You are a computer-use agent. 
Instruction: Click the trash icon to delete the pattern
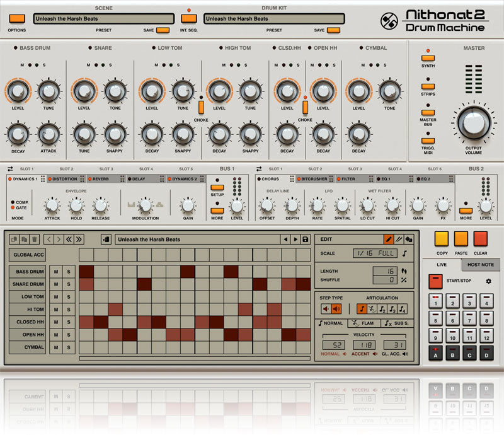pyautogui.click(x=35, y=240)
